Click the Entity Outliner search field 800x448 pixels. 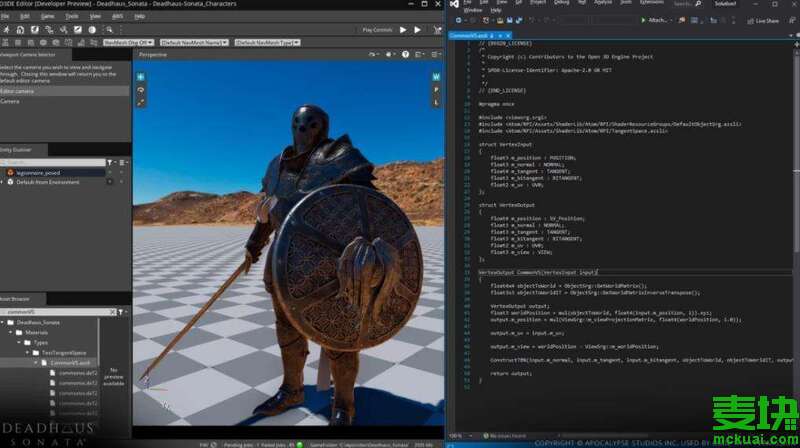coord(53,163)
